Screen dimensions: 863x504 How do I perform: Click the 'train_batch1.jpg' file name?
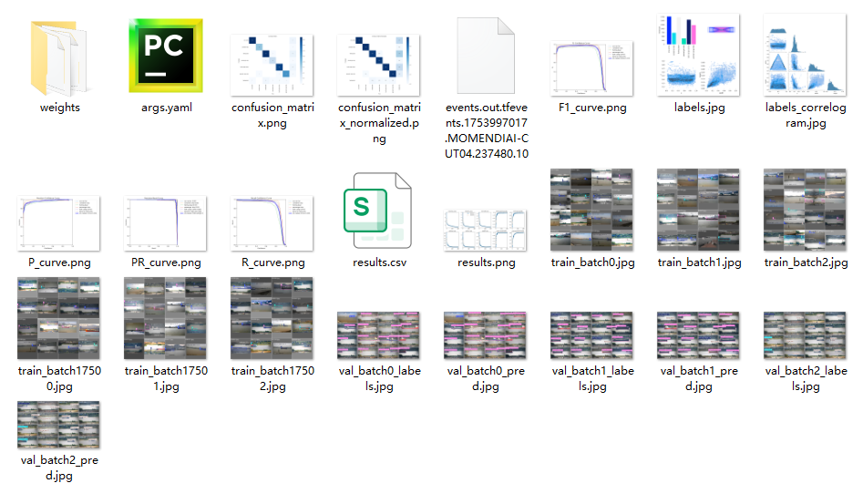point(700,263)
